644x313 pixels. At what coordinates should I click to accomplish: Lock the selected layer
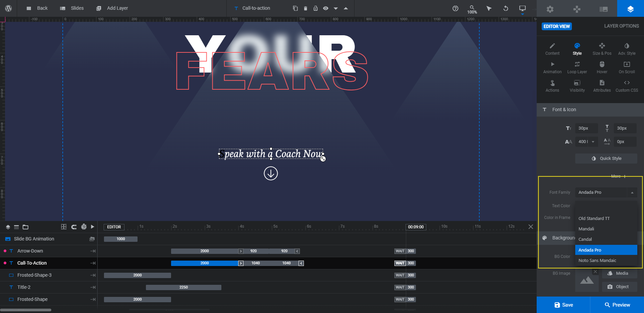pos(316,8)
